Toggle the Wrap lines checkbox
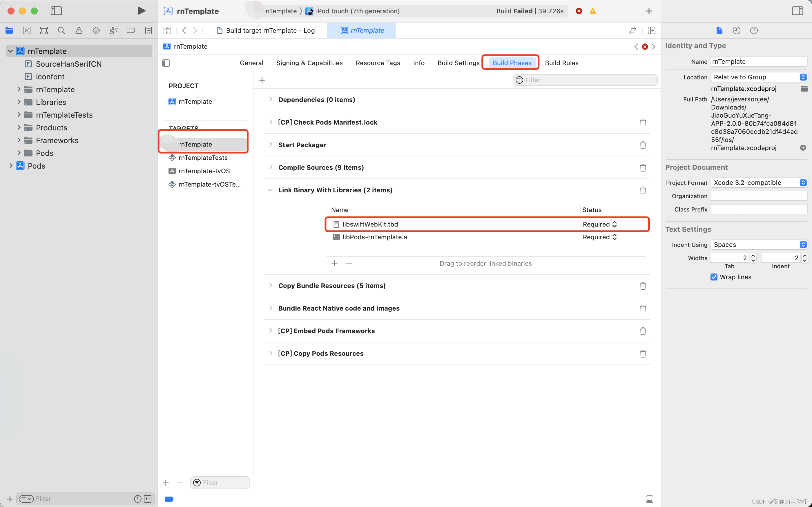 tap(714, 277)
